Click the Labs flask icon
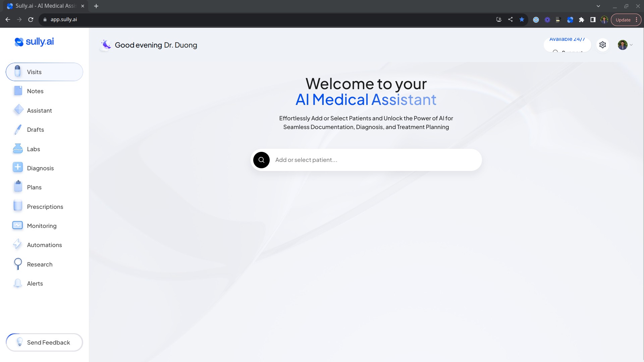Image resolution: width=644 pixels, height=362 pixels. (x=18, y=149)
